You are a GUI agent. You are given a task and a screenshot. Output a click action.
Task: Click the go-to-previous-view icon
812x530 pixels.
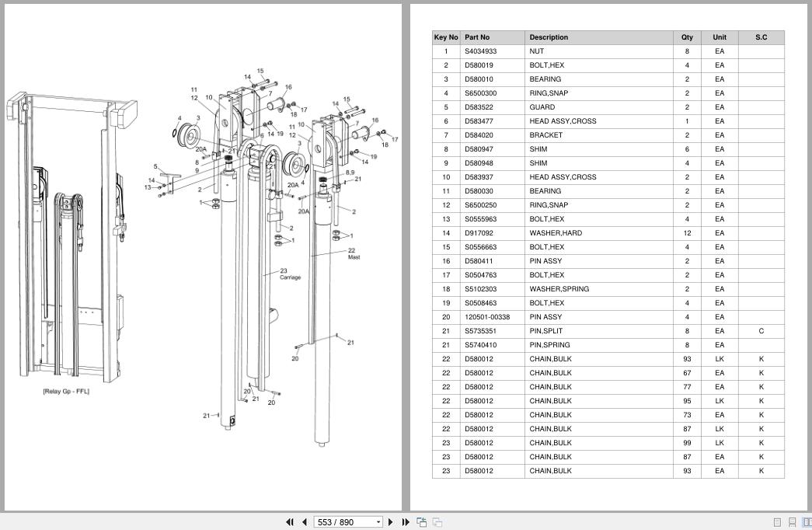[421, 522]
